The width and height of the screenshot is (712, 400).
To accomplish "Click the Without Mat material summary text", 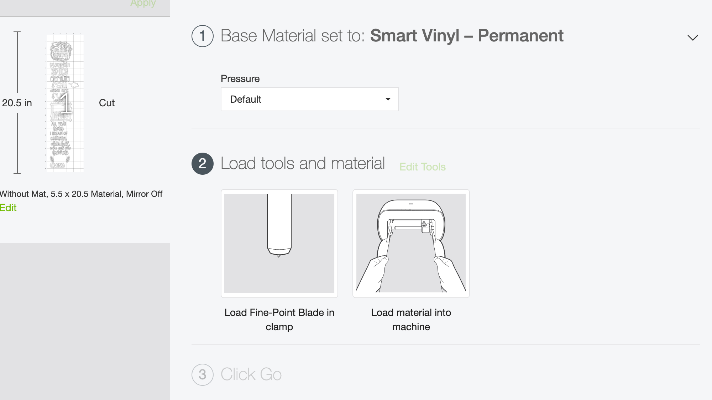I will click(x=81, y=194).
